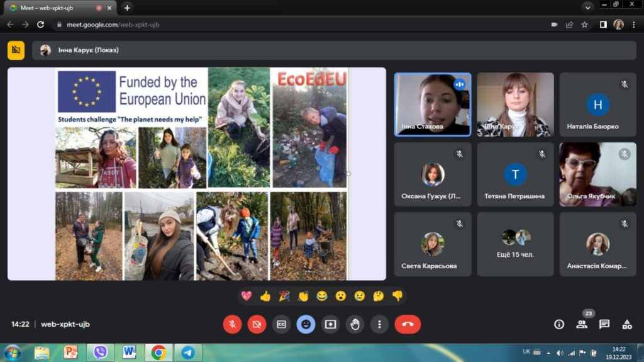Expand the 'Ещё 15 чел.' participants tile
The image size is (644, 362).
515,244
